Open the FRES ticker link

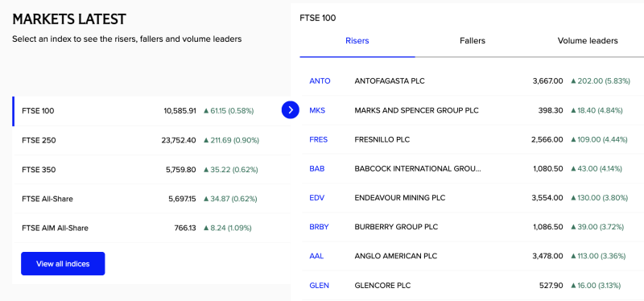click(318, 139)
